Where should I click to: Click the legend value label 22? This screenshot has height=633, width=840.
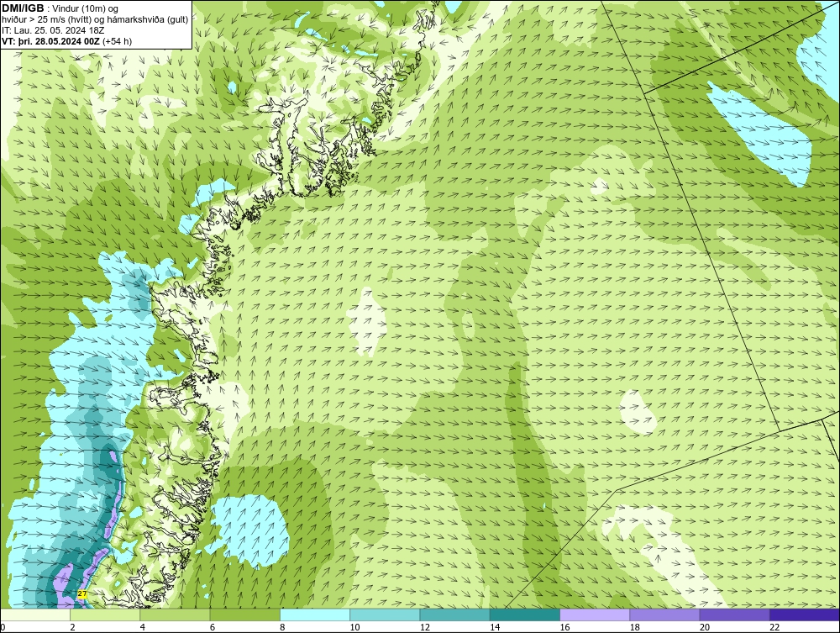(774, 627)
